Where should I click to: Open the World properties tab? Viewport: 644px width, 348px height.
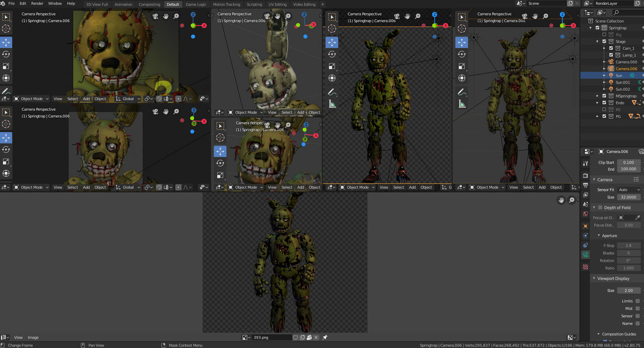[585, 214]
